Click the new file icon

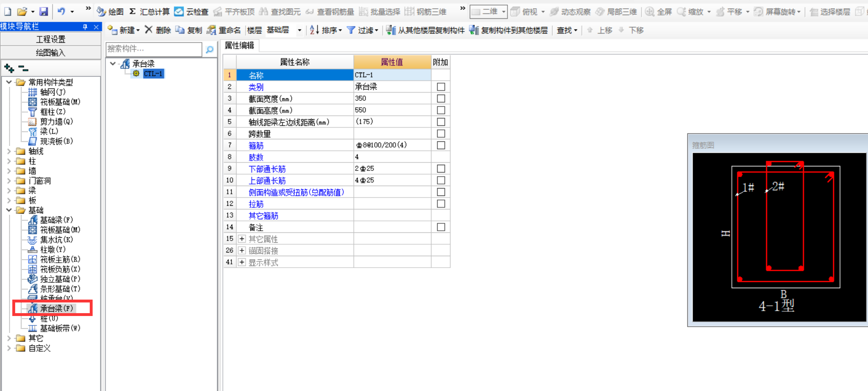coord(7,11)
